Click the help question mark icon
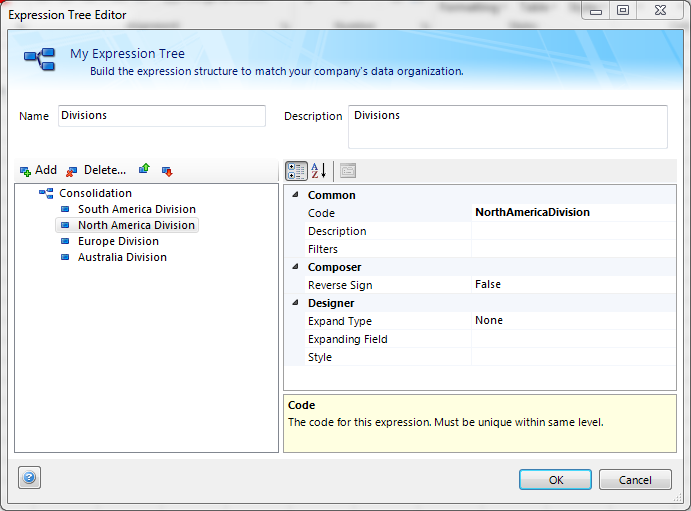Screen dimensions: 691x511 tap(30, 478)
